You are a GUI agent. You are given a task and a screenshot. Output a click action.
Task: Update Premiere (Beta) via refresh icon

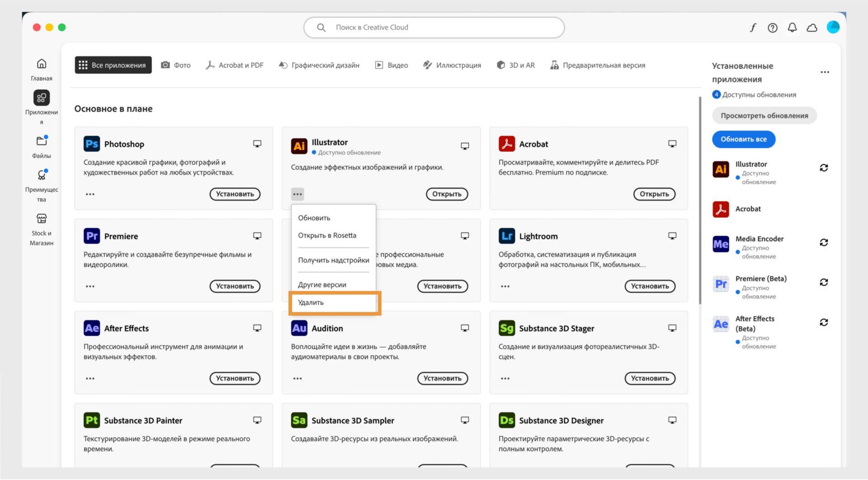click(x=824, y=282)
